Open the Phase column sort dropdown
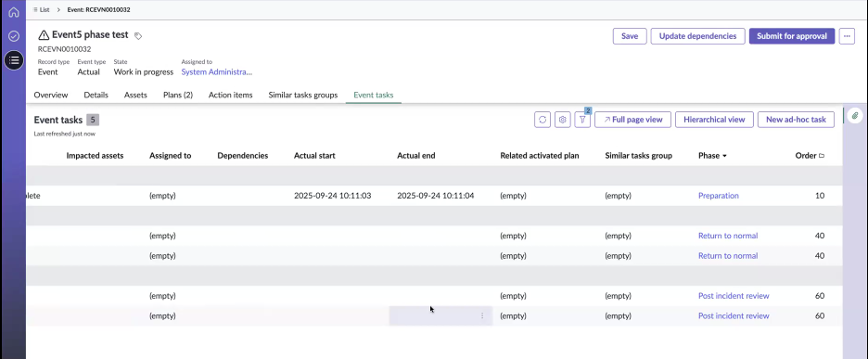868x359 pixels. tap(724, 156)
